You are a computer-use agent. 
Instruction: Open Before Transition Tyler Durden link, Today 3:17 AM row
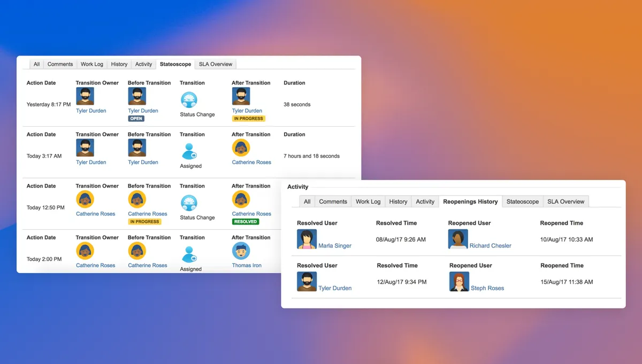tap(143, 162)
